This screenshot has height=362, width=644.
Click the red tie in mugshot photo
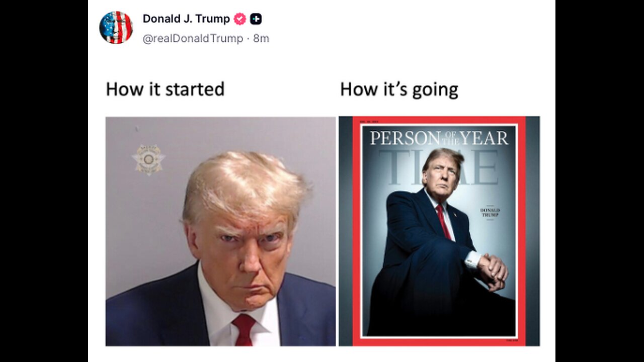tap(244, 329)
